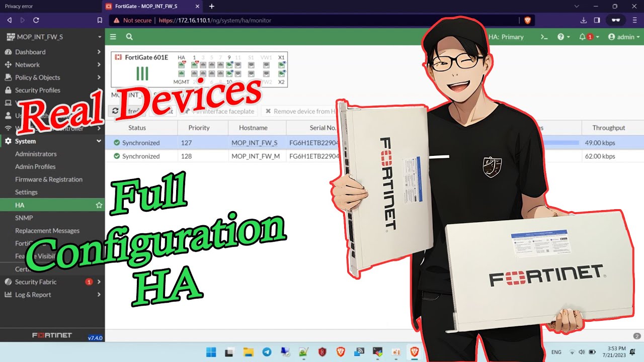644x362 pixels.
Task: Click the Refresh button icon
Action: [x=115, y=111]
